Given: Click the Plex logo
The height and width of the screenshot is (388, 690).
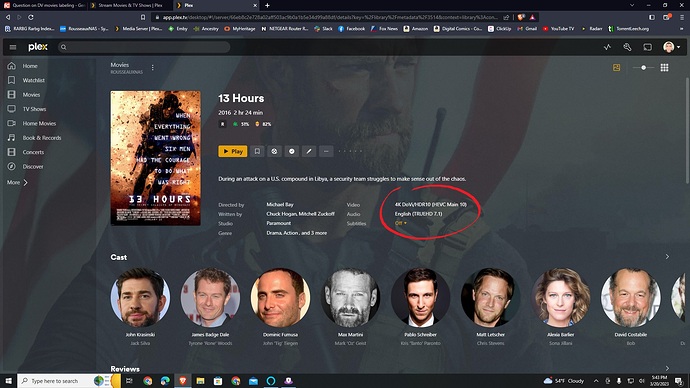Looking at the screenshot, I should click(38, 47).
